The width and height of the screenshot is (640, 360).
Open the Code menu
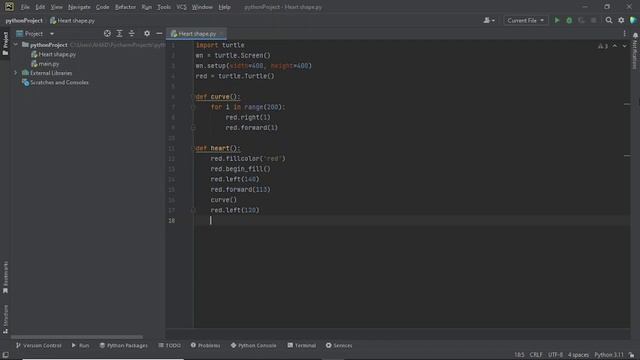[102, 7]
